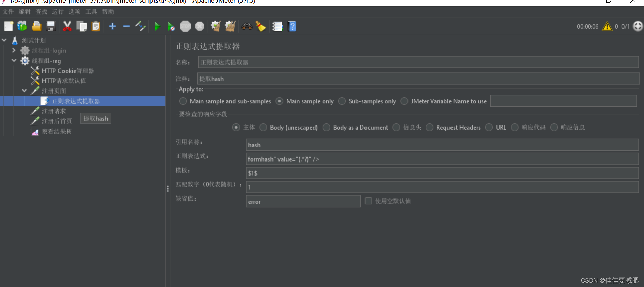The width and height of the screenshot is (644, 287).
Task: Select JMeter Variable Name to use radio
Action: tap(404, 101)
